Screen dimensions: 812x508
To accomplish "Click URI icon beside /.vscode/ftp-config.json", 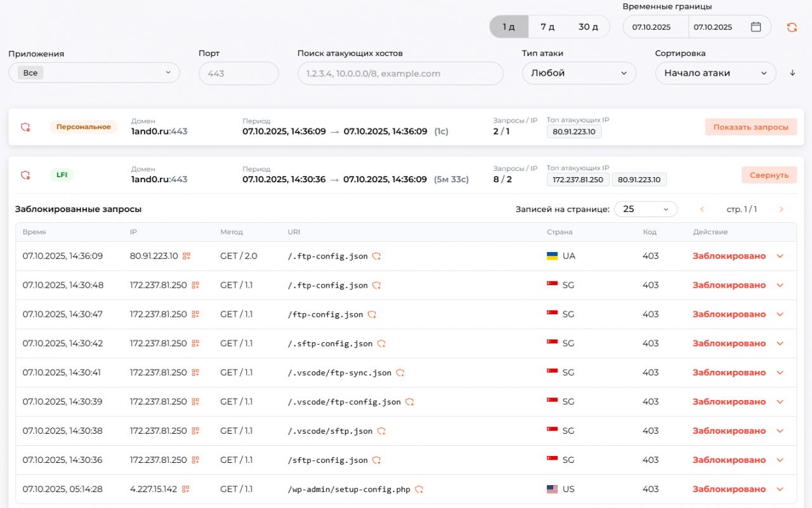I will pos(410,403).
